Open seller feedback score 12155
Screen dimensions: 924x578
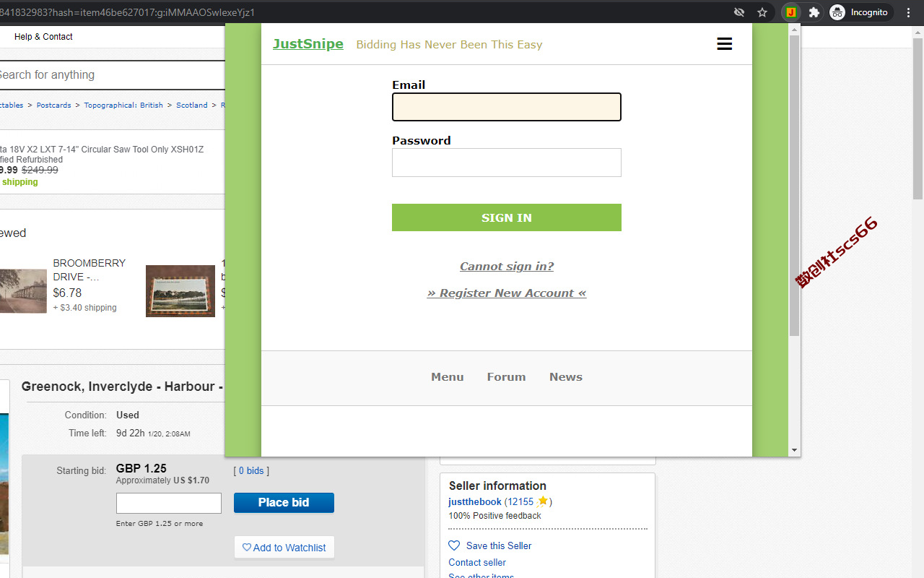519,501
